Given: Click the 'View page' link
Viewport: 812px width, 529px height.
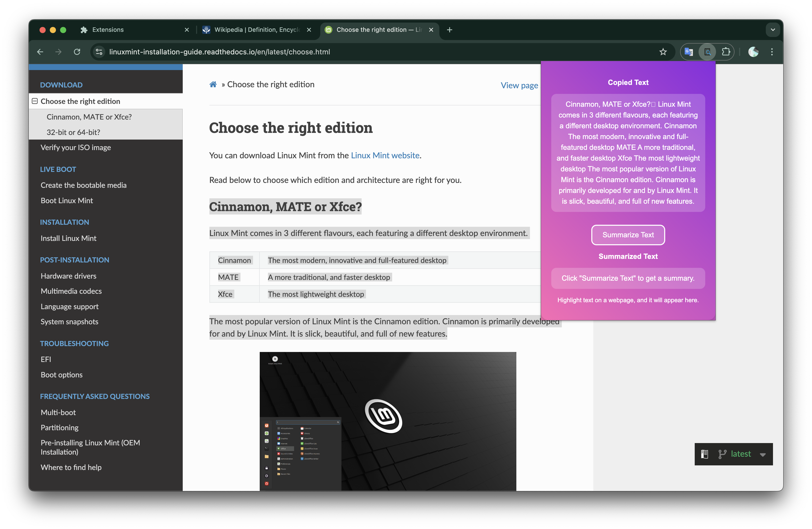Looking at the screenshot, I should (519, 85).
